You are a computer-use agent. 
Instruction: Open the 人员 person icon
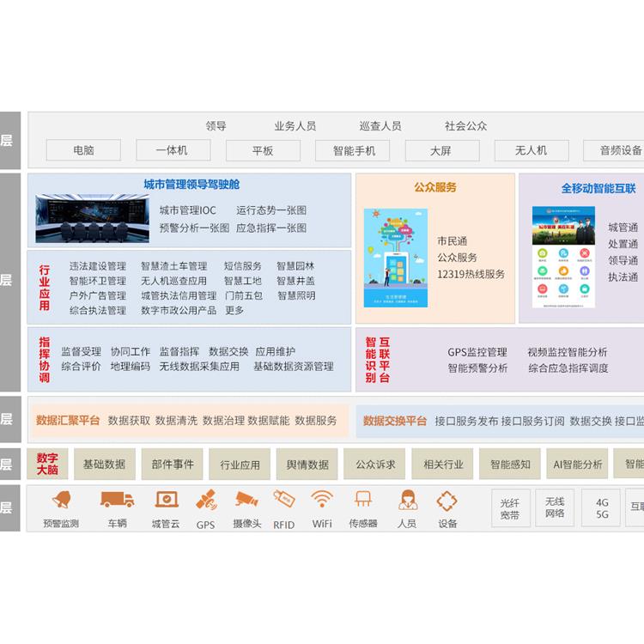click(x=407, y=500)
